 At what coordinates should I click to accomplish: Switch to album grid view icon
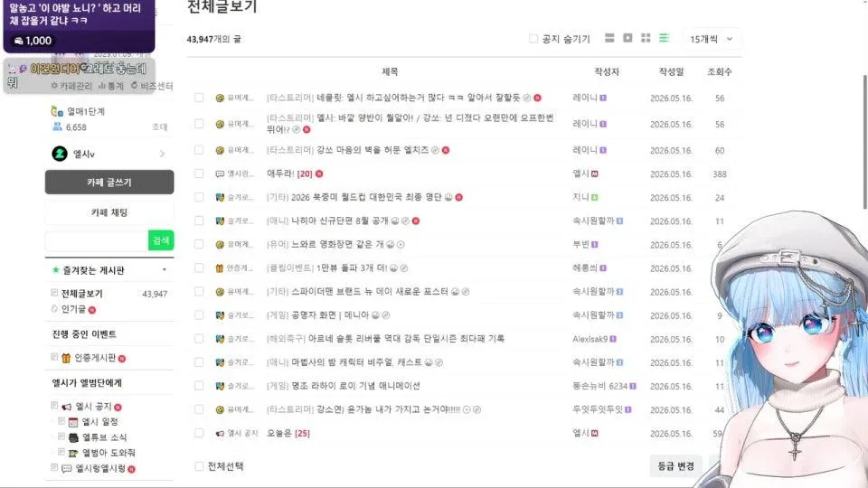tap(646, 38)
